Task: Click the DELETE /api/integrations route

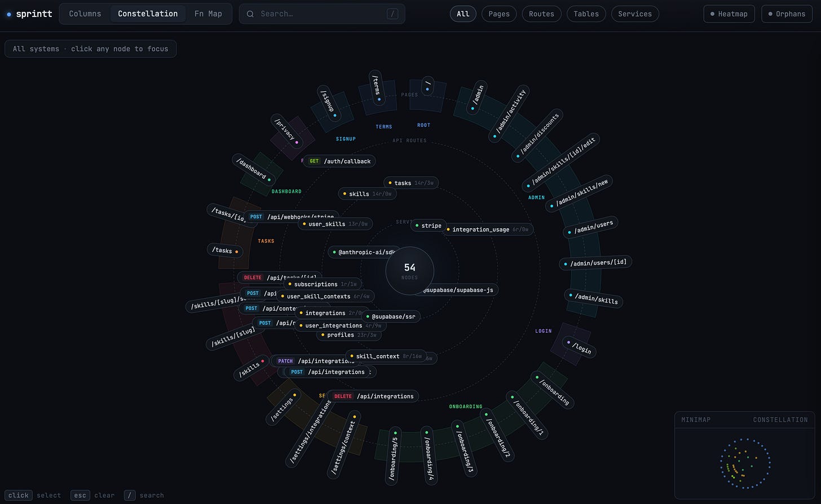Action: coord(373,396)
